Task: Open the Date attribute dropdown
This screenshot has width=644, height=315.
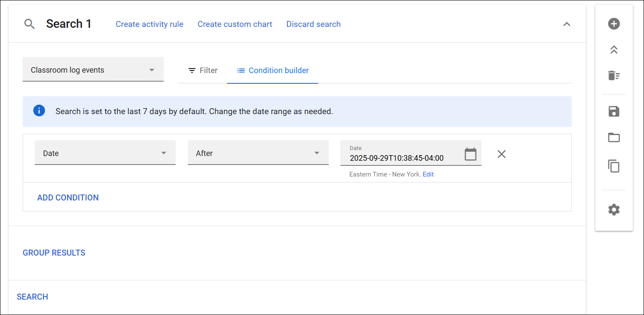Action: (x=105, y=153)
